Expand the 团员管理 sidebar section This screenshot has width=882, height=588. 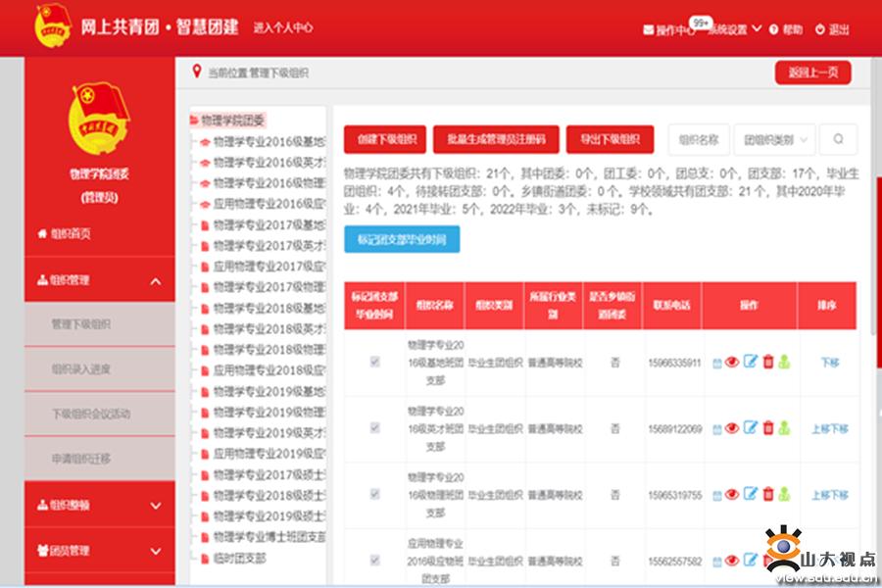156,551
